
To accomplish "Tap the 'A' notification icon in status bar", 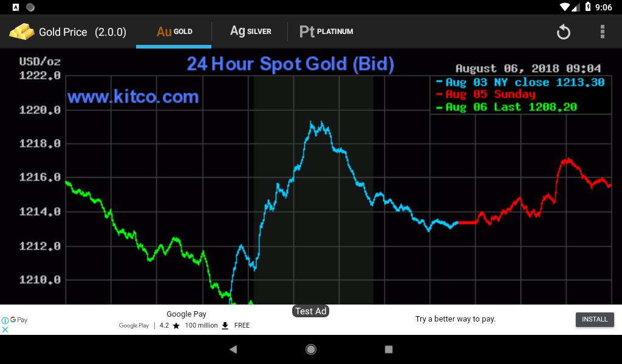I will tap(15, 7).
